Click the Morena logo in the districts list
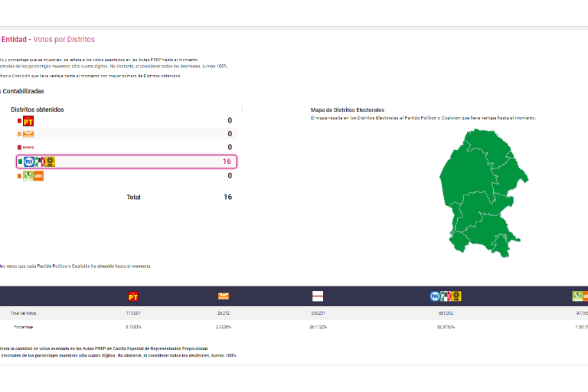This screenshot has height=392, width=588. click(28, 147)
